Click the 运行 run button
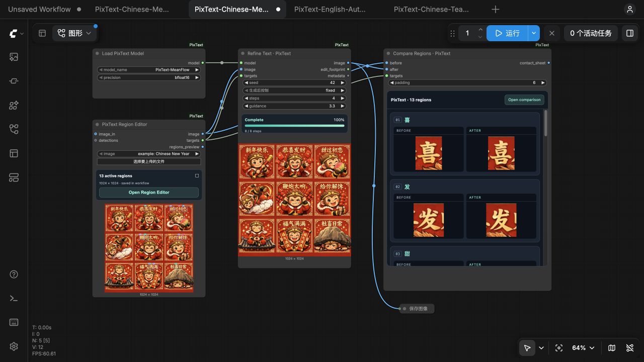This screenshot has height=362, width=644. click(507, 33)
